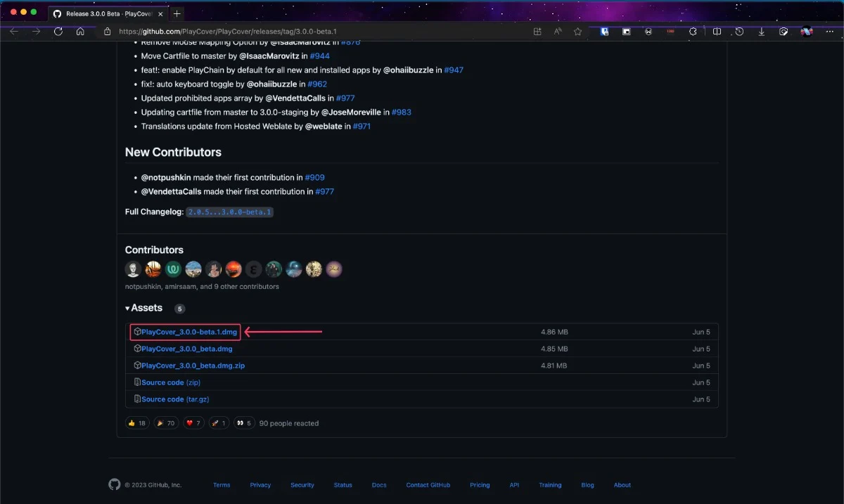The width and height of the screenshot is (844, 504).
Task: Add page to favorites star icon
Action: [577, 32]
